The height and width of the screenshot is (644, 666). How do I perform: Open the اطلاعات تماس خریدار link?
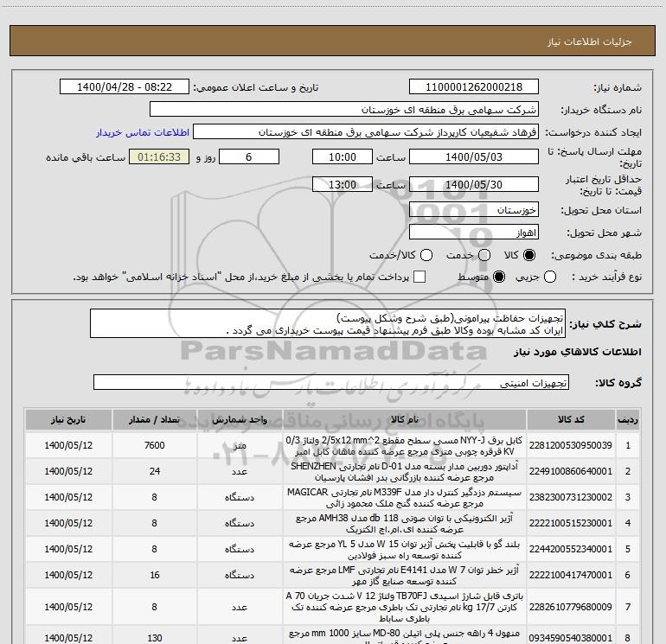pyautogui.click(x=143, y=132)
